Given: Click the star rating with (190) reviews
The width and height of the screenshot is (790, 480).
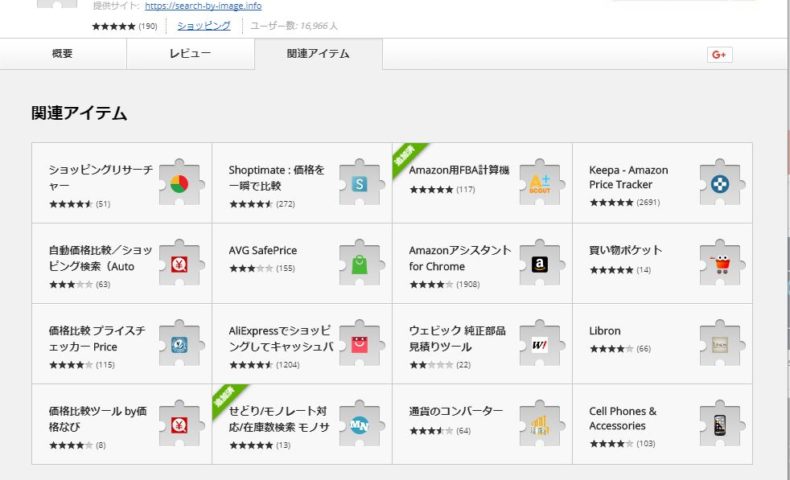Looking at the screenshot, I should click(x=124, y=26).
